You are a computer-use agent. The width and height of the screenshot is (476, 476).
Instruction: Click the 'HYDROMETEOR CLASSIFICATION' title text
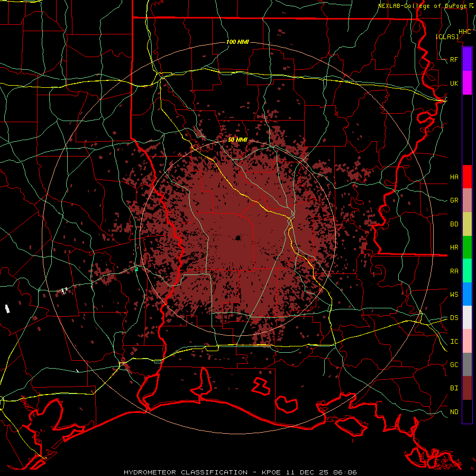pos(186,472)
